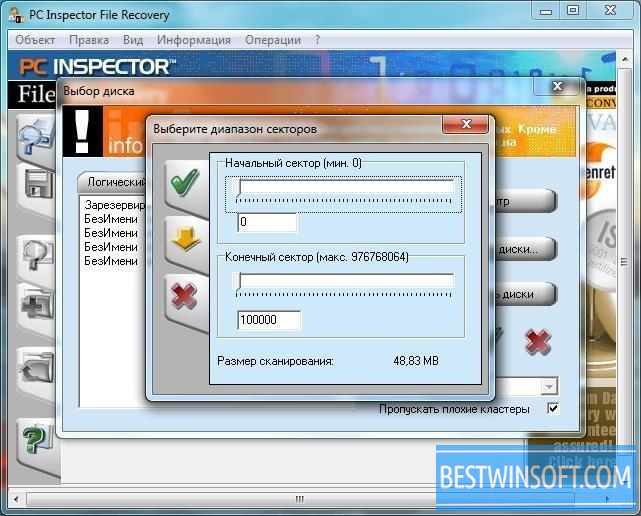Open the Информация menu
The image size is (641, 516).
(194, 40)
